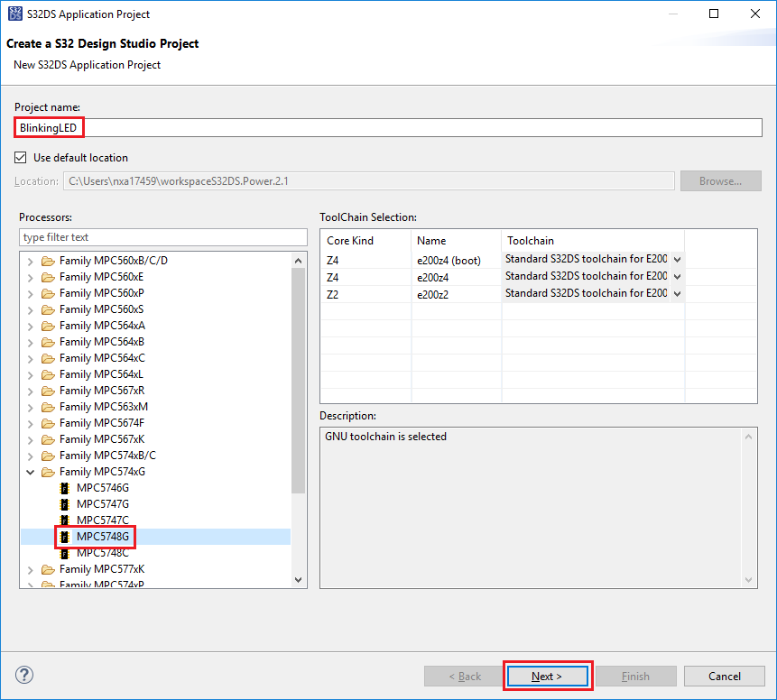Image resolution: width=777 pixels, height=700 pixels.
Task: Select MPC5746G in the processors tree
Action: click(x=103, y=488)
